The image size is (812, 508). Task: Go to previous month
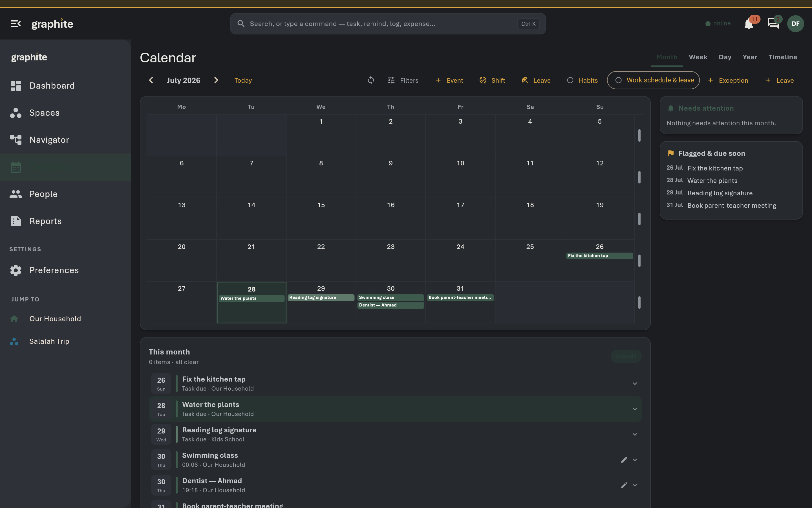click(151, 80)
